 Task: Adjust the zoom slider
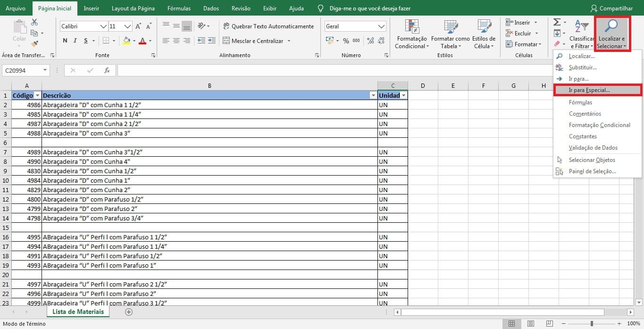click(x=592, y=324)
